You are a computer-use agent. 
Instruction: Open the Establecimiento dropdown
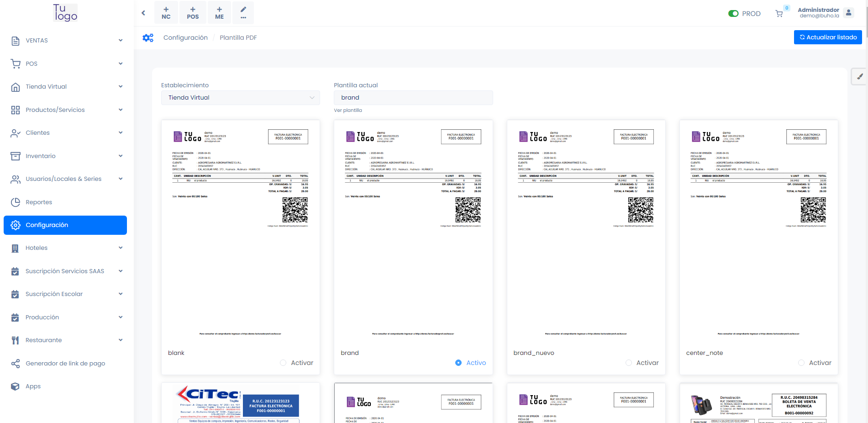241,98
